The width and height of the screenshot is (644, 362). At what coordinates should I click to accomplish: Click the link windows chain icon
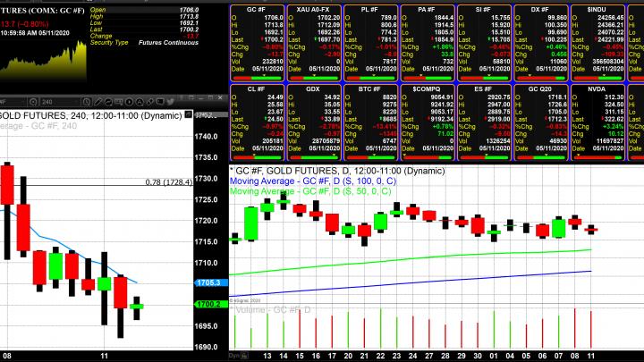[x=150, y=102]
